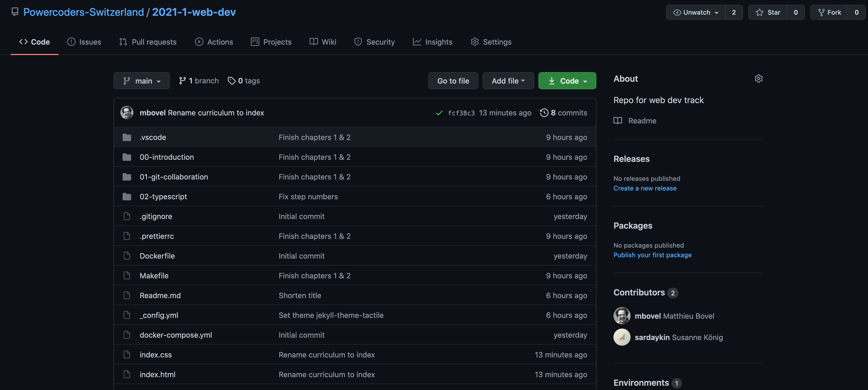Click the Go to file button
Viewport: 868px width, 390px height.
pyautogui.click(x=453, y=81)
